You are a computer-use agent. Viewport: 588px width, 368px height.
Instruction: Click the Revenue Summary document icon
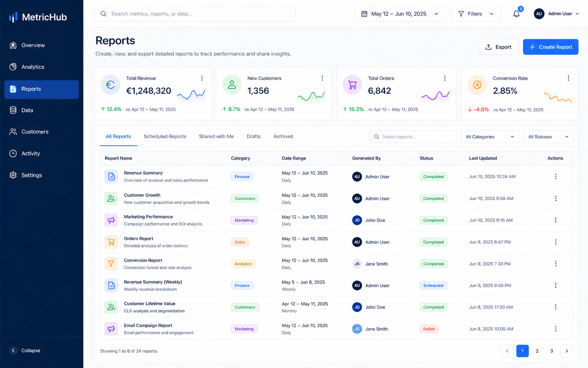[x=111, y=177]
